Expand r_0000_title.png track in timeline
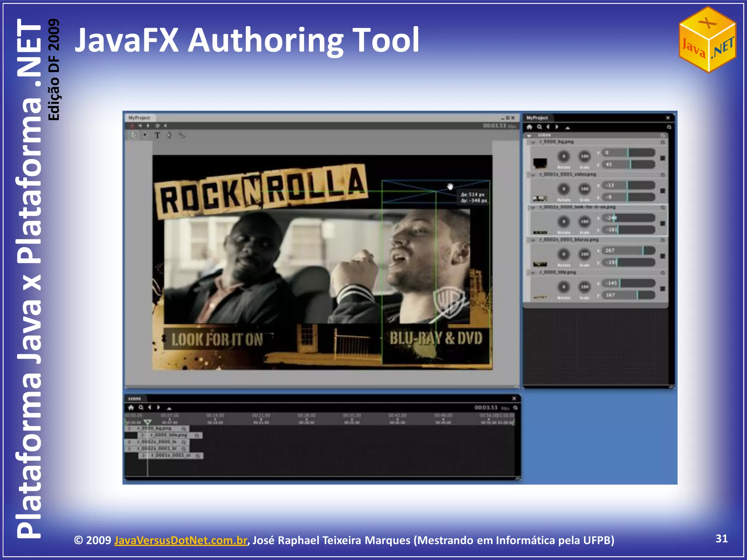The width and height of the screenshot is (747, 560). [x=143, y=435]
